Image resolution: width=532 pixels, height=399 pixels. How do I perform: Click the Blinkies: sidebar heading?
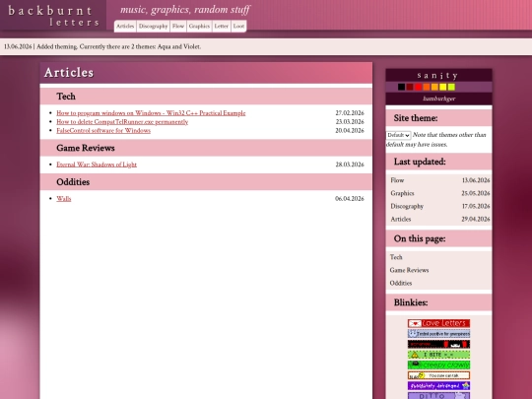click(x=411, y=302)
